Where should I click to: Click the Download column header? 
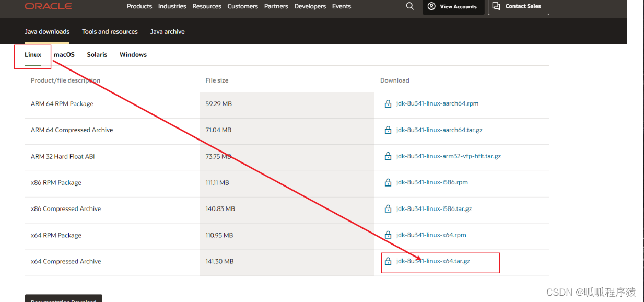395,80
